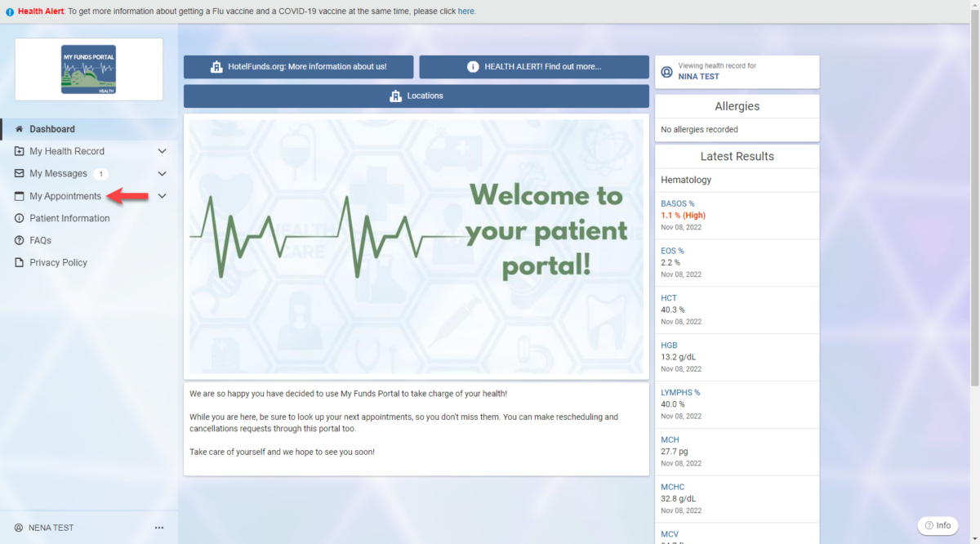The image size is (980, 544).
Task: Expand the My Health Record chevron
Action: click(x=162, y=151)
